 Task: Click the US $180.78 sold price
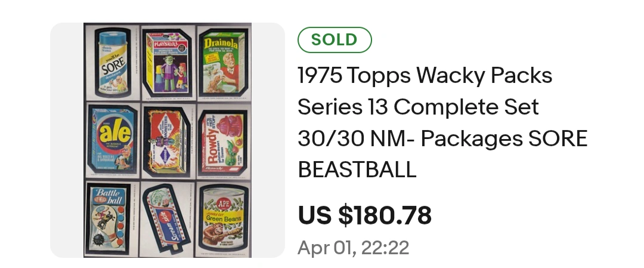tap(365, 215)
